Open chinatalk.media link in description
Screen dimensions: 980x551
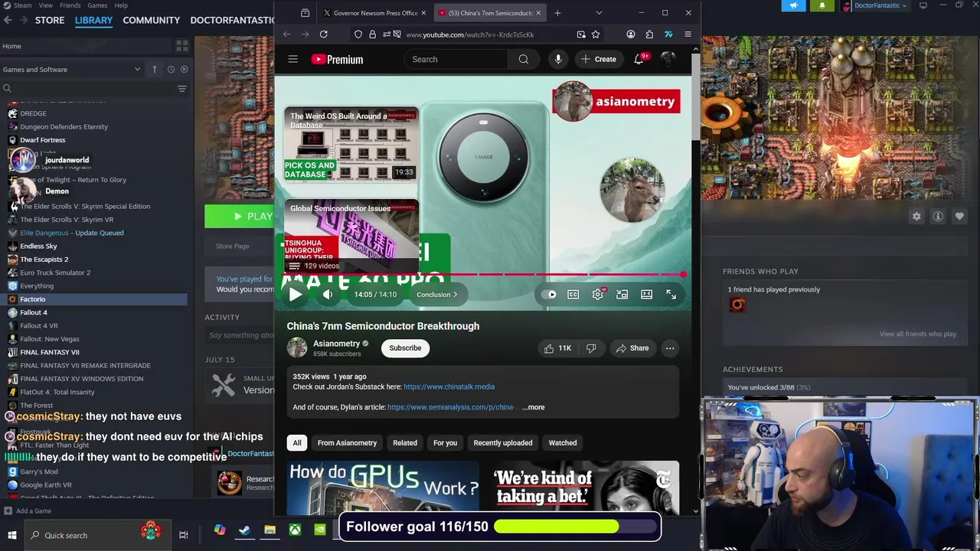[x=449, y=386]
